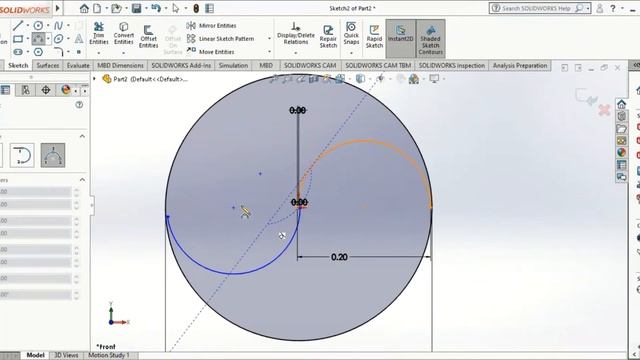Select the active 3 Point Arc tool
The image size is (640, 360).
coord(38,39)
